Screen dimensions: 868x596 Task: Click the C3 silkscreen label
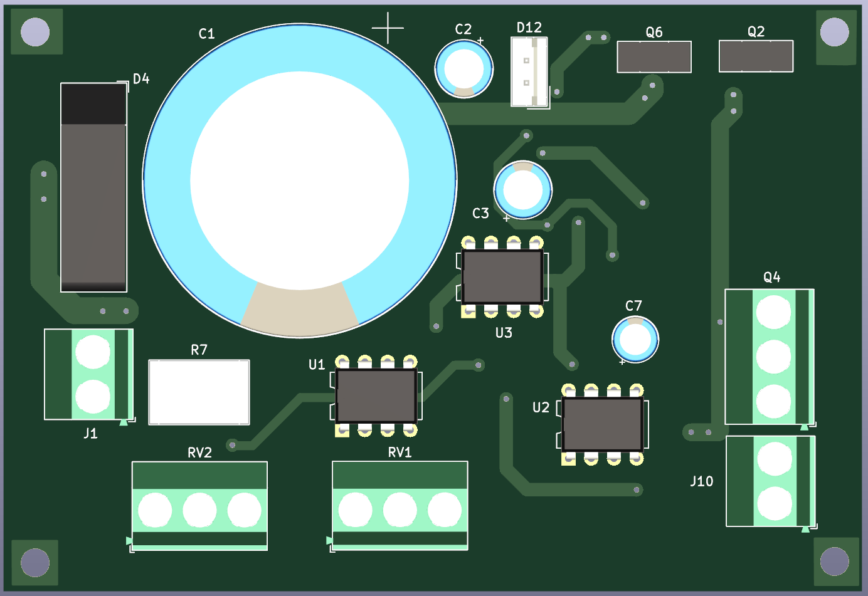coord(480,214)
